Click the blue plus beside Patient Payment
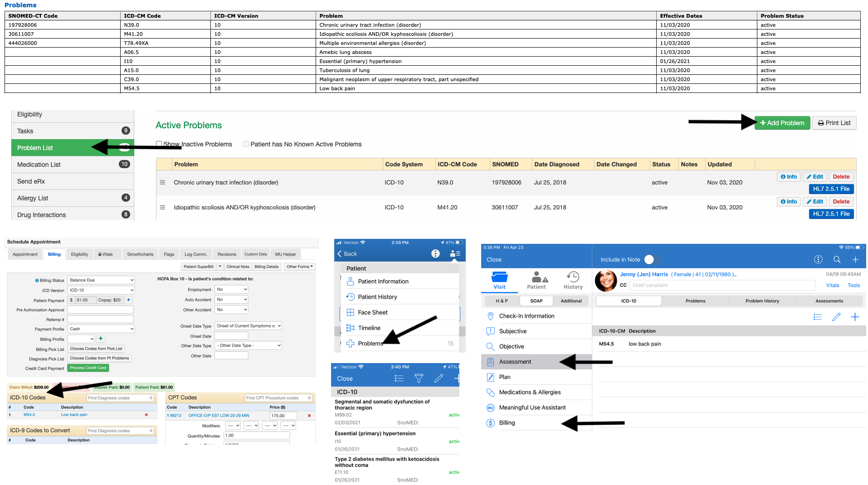 [x=128, y=300]
